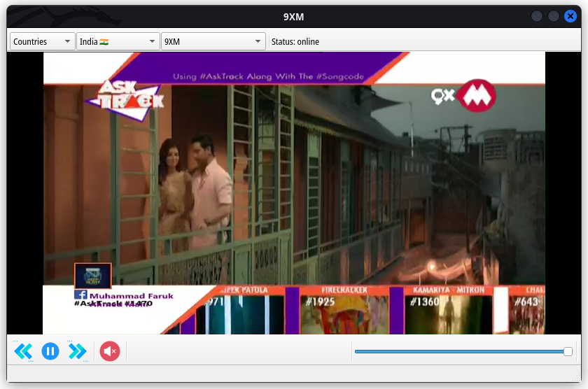Open the Countries category dropdown
The image size is (588, 389).
41,41
